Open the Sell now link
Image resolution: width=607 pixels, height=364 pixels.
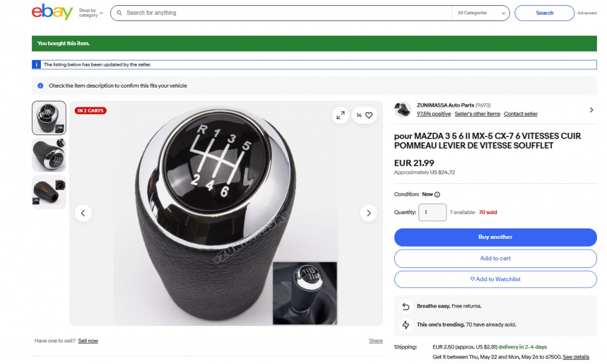point(88,341)
